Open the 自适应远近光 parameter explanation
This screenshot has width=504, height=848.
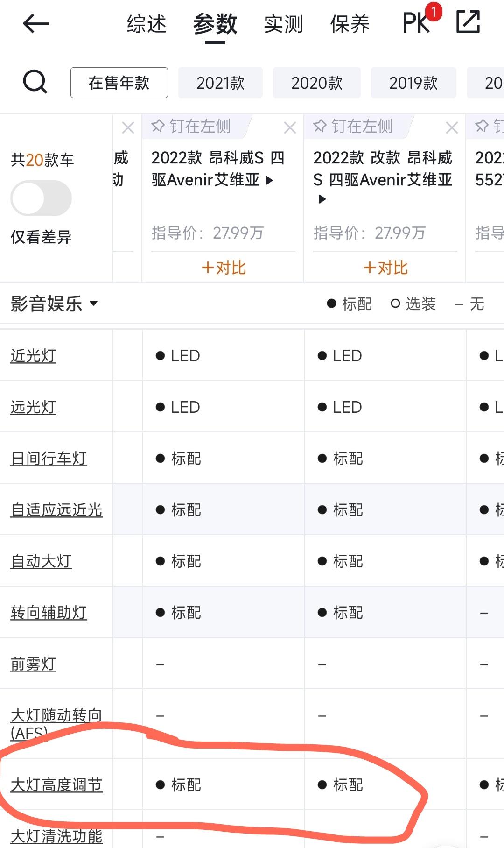click(56, 509)
